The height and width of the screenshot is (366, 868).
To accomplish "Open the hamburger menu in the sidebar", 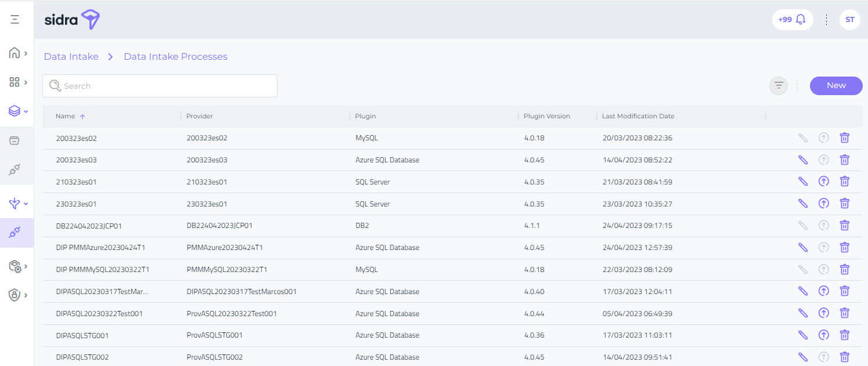I will coord(15,20).
